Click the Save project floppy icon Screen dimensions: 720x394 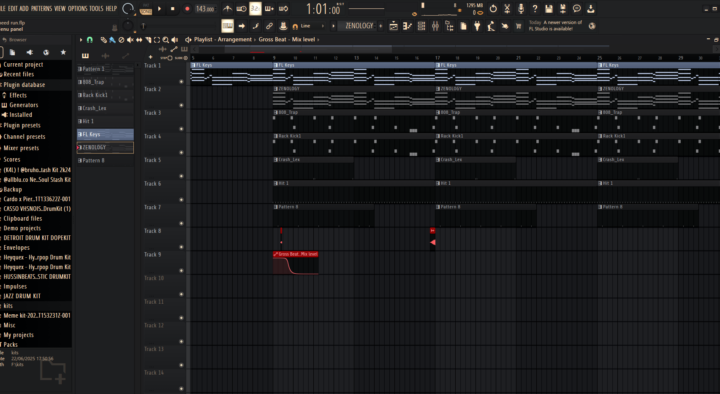point(549,9)
